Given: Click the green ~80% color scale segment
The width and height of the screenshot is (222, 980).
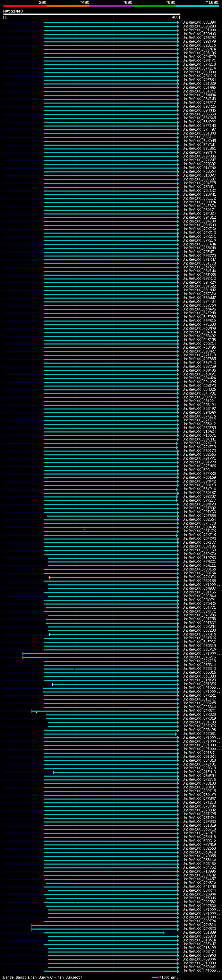Looking at the screenshot, I should tap(154, 6).
